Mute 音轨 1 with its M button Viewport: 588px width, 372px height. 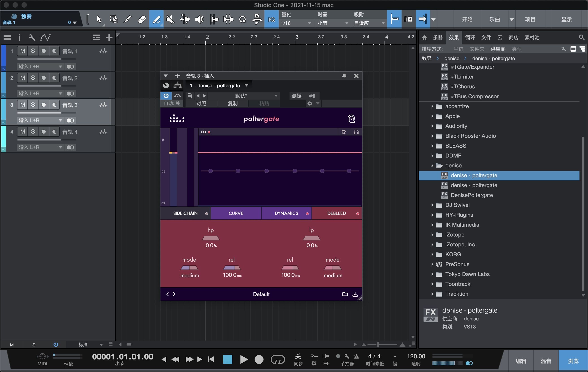(23, 51)
